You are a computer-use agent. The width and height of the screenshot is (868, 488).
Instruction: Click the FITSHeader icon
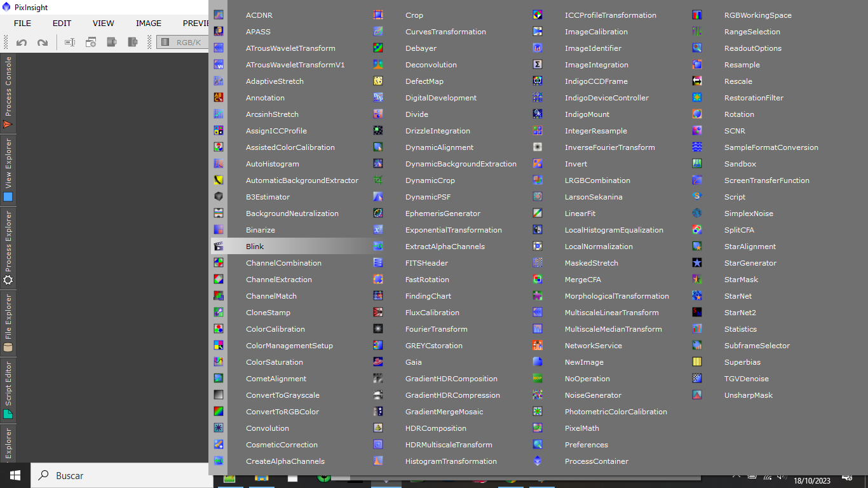[378, 262]
